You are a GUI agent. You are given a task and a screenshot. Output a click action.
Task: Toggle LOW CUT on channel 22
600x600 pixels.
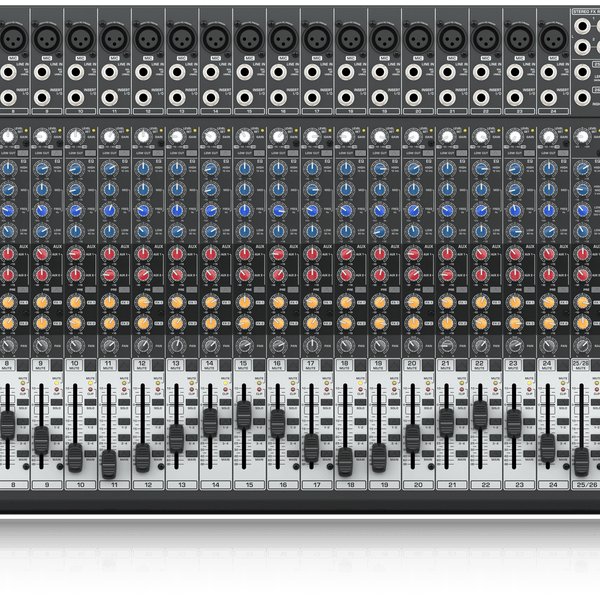[x=496, y=153]
